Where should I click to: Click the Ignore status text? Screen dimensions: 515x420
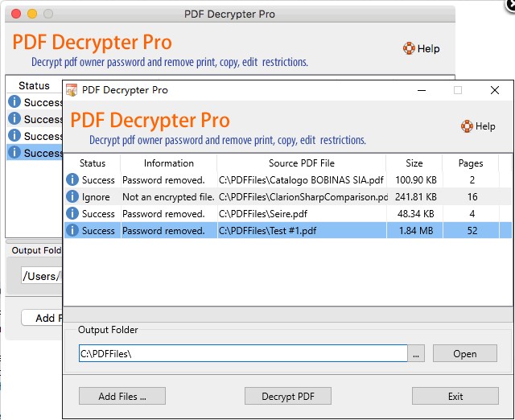(x=96, y=196)
